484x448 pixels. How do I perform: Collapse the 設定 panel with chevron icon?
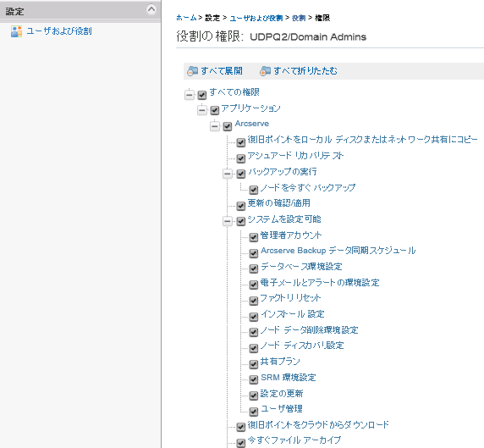(x=151, y=9)
